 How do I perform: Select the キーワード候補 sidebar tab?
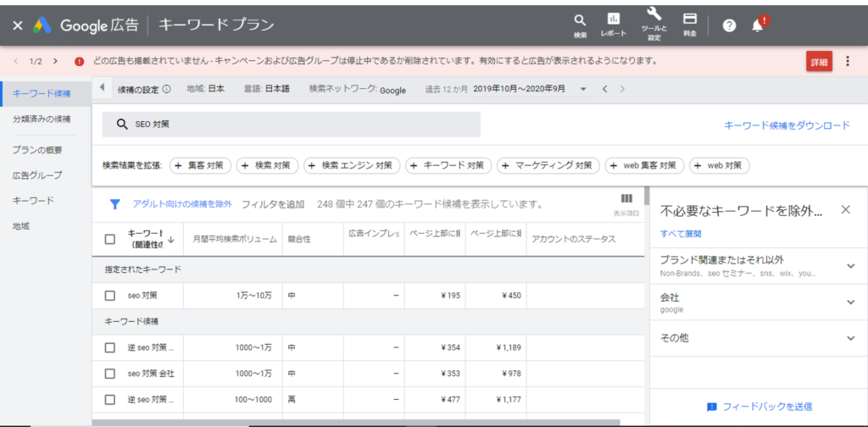(x=46, y=93)
